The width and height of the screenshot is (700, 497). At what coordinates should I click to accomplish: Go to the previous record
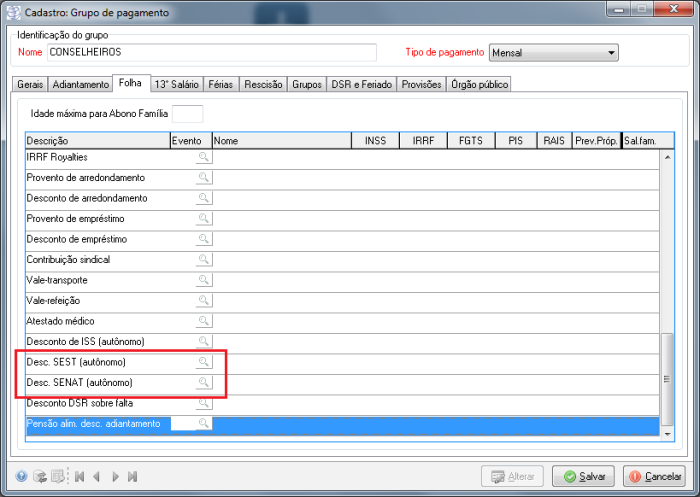click(x=96, y=477)
